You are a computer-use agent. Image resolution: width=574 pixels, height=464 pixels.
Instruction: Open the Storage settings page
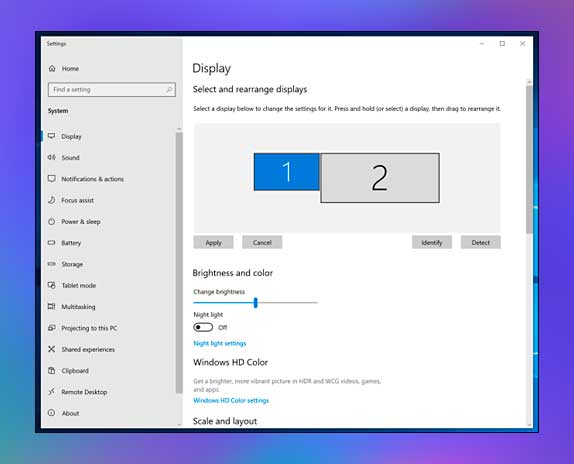click(x=72, y=264)
